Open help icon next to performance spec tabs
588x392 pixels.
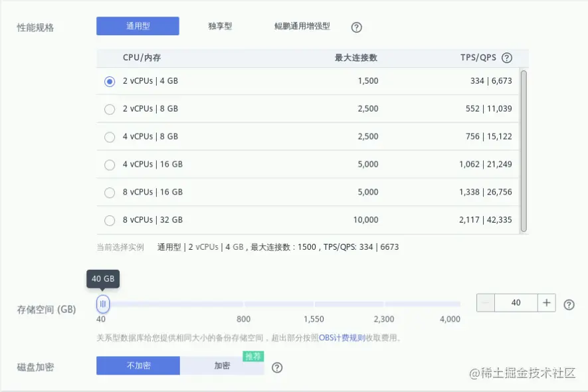(x=356, y=27)
